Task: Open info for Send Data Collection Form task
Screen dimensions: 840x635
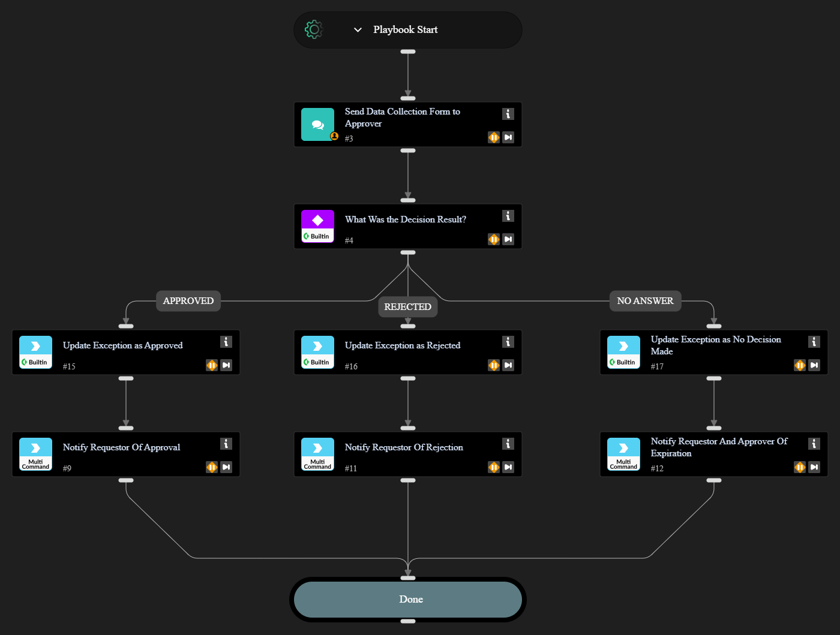Action: (x=508, y=114)
